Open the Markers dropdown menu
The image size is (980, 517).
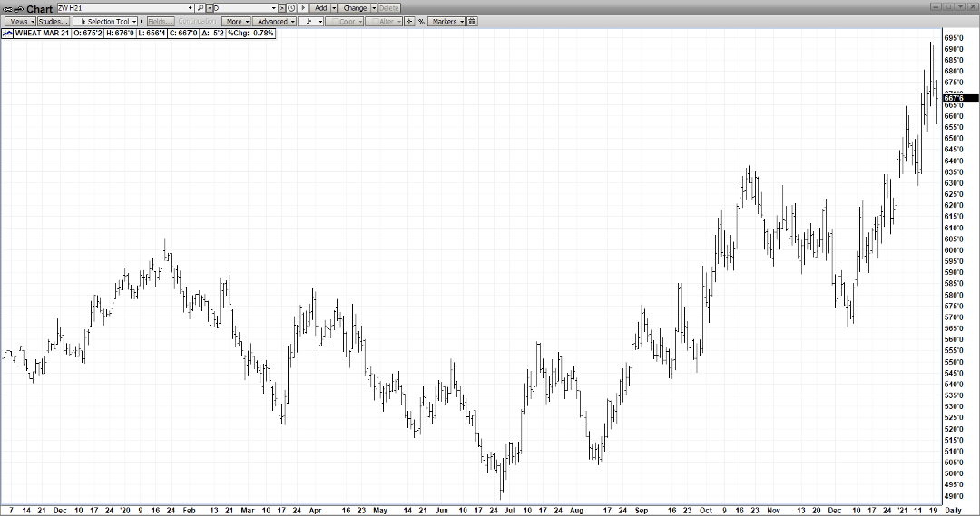click(446, 21)
